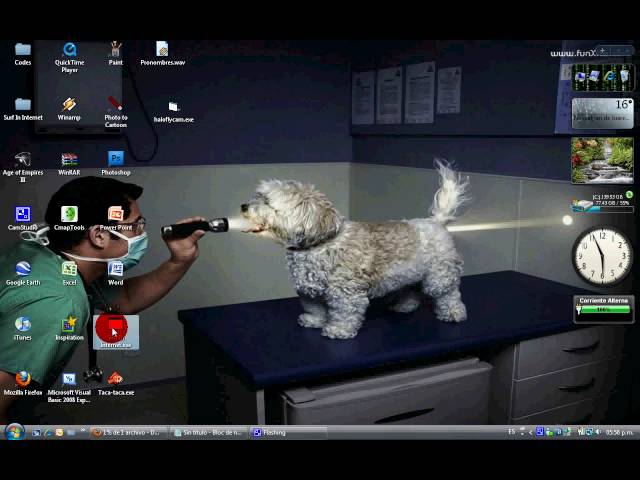The width and height of the screenshot is (640, 480).
Task: Open the PowerPoint desktop shortcut
Action: pyautogui.click(x=116, y=219)
